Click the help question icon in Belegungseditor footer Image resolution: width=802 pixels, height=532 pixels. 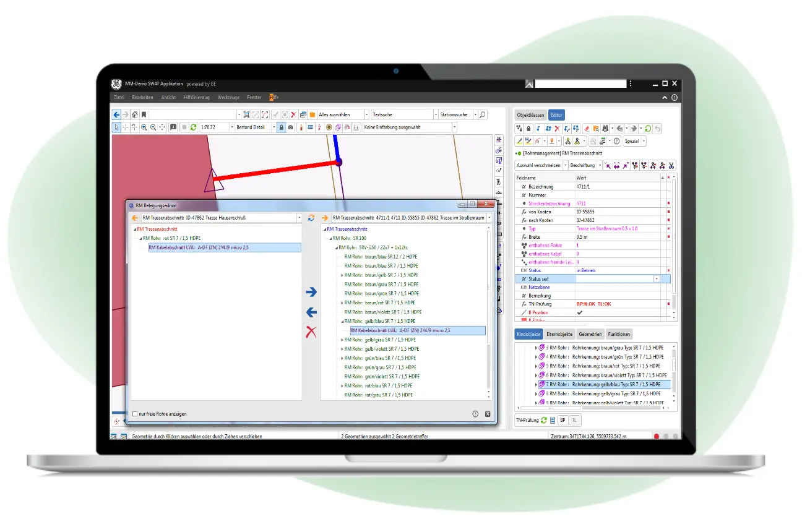(475, 414)
